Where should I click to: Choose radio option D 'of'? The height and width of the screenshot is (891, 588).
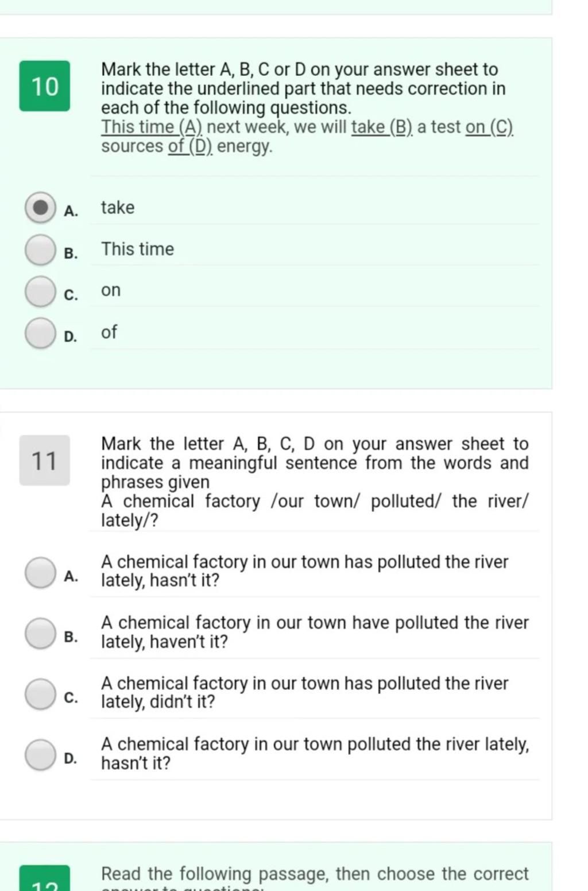pyautogui.click(x=40, y=333)
